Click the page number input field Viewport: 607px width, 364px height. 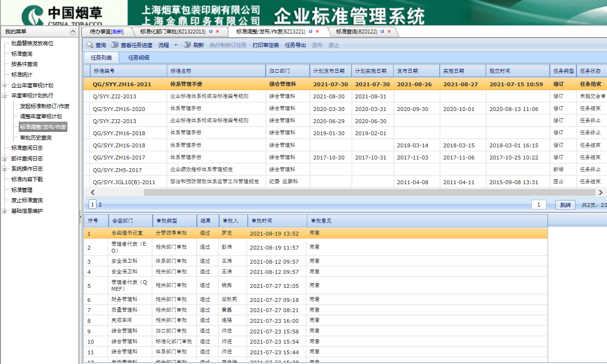point(539,205)
